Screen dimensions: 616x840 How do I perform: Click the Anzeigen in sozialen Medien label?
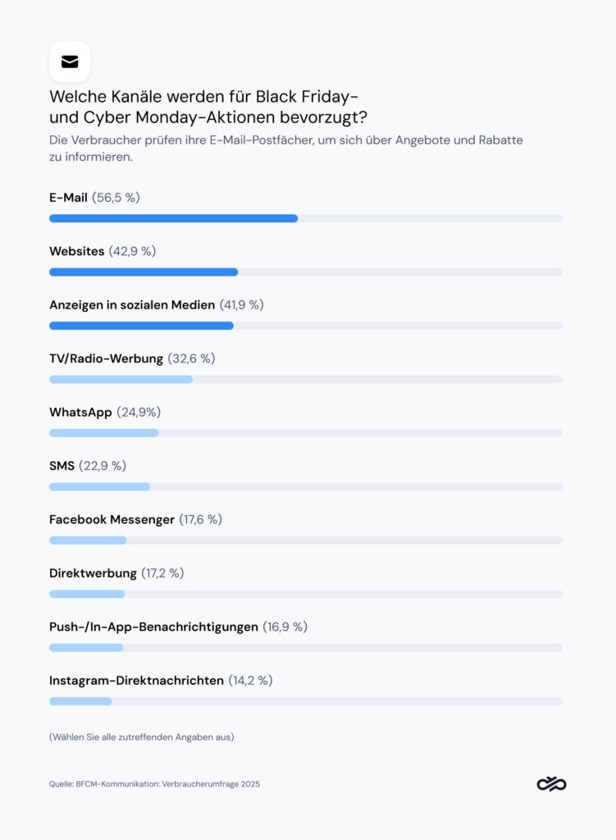click(x=131, y=305)
